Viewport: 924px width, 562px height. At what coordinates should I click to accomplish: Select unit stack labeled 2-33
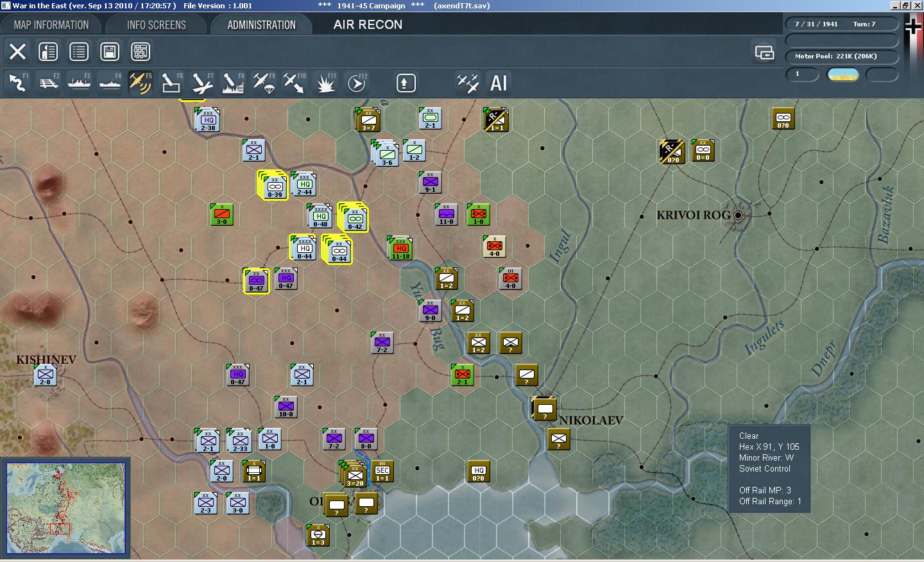(239, 440)
